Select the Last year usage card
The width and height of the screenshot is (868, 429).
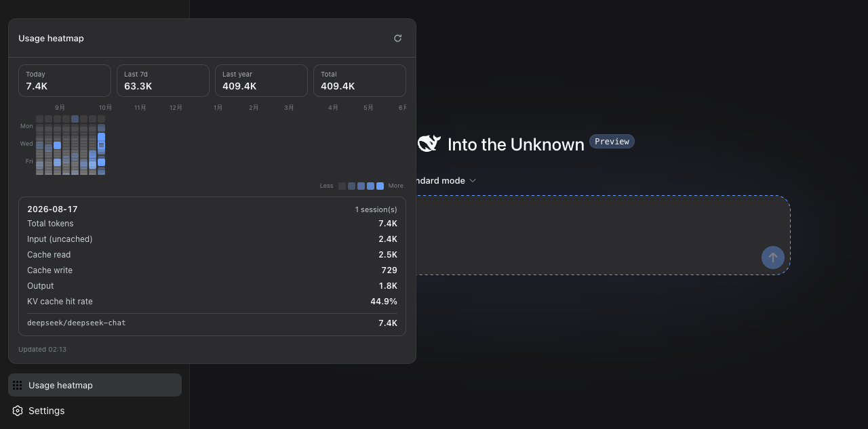click(261, 81)
